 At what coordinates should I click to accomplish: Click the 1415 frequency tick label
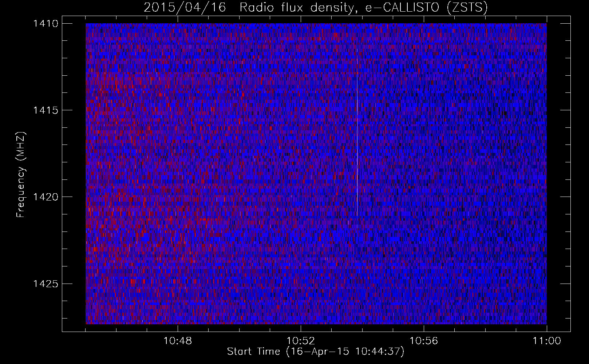click(x=46, y=110)
